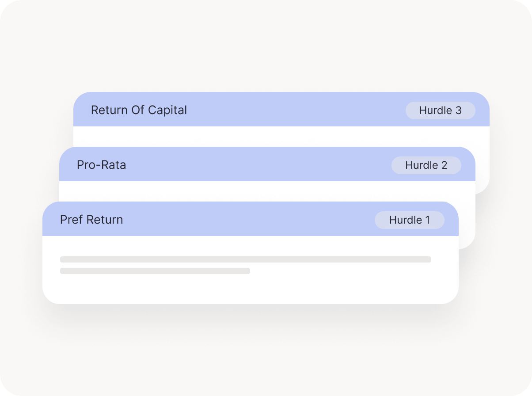
Task: Click the Hurdle 3 badge
Action: pos(440,110)
